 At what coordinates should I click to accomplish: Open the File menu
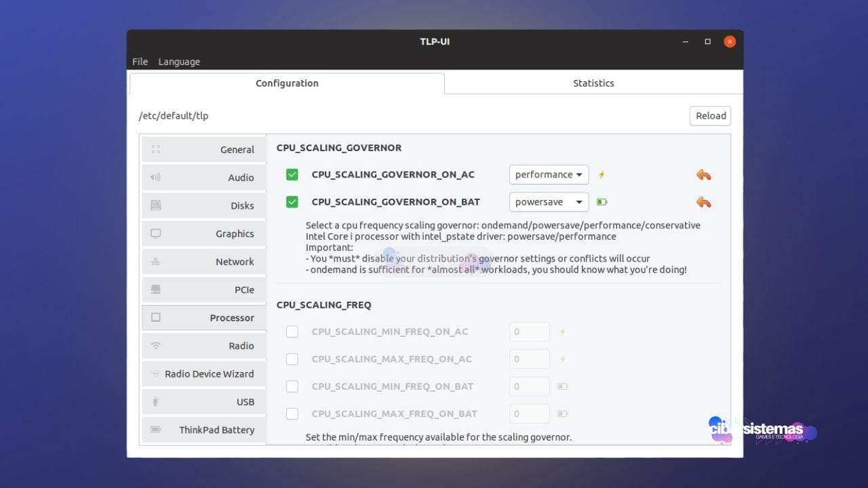pyautogui.click(x=140, y=62)
